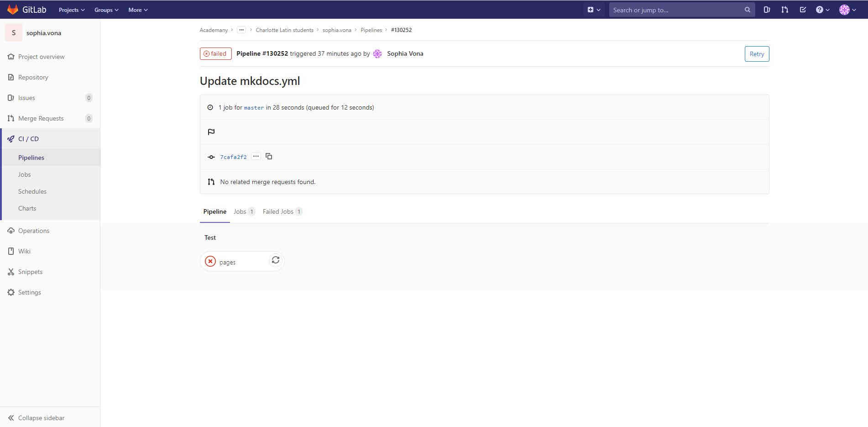
Task: Open the Issues icon in top navbar
Action: 767,10
